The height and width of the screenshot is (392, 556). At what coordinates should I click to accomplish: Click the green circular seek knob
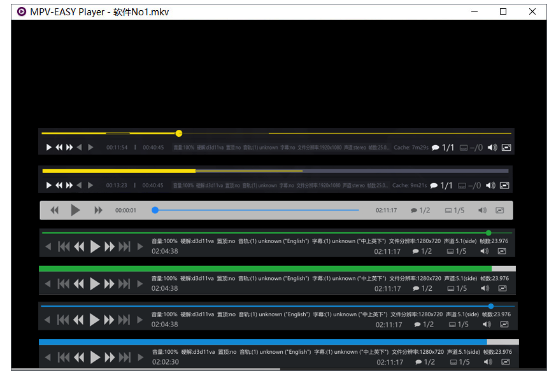[x=488, y=233]
